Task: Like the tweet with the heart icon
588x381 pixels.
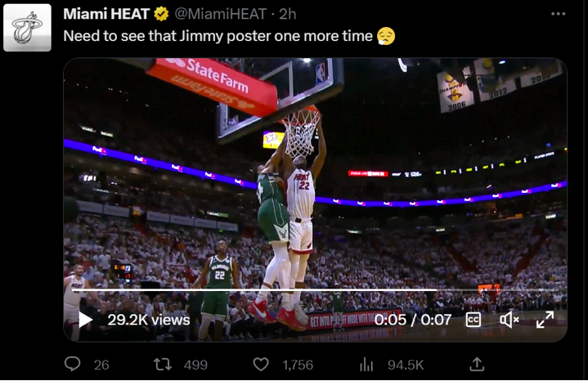Action: [261, 364]
